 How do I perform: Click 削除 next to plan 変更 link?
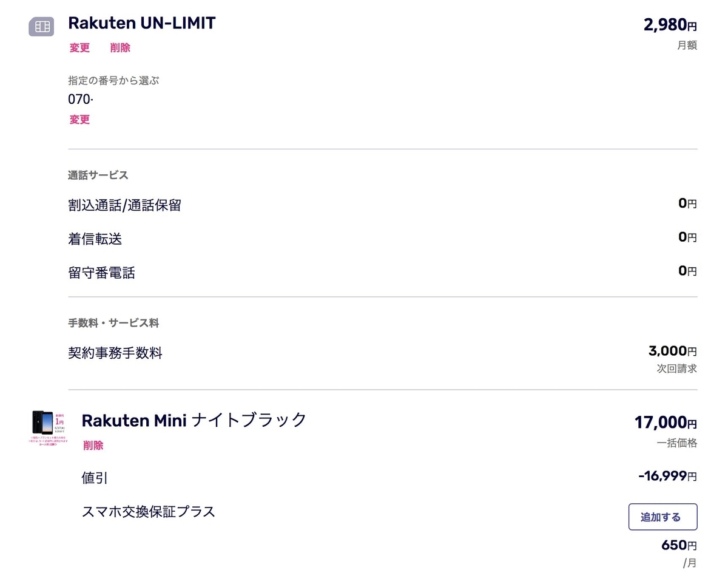pos(120,48)
